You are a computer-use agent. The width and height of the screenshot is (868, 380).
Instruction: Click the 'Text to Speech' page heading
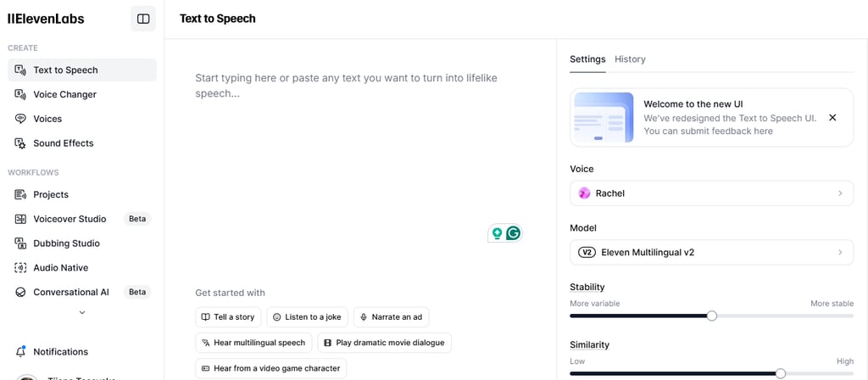point(218,19)
